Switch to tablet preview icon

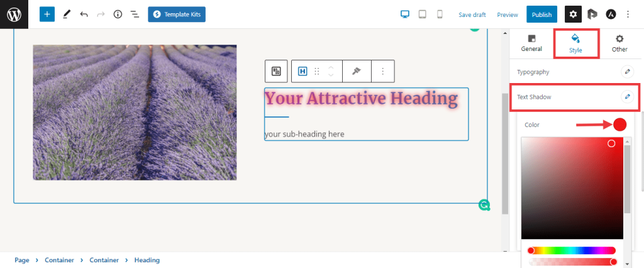[x=423, y=14]
